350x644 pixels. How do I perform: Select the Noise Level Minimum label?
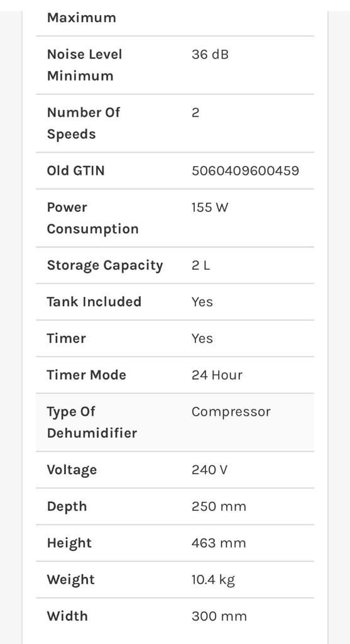pyautogui.click(x=85, y=65)
